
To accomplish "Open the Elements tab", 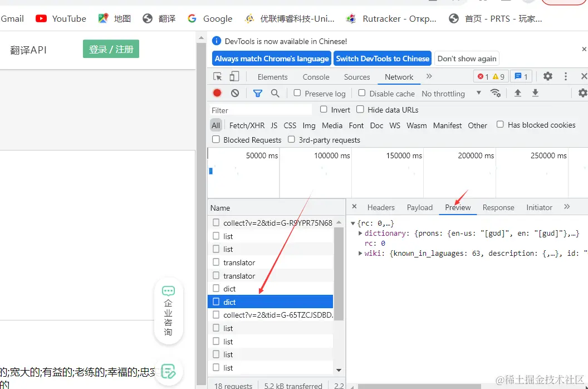I will [273, 77].
